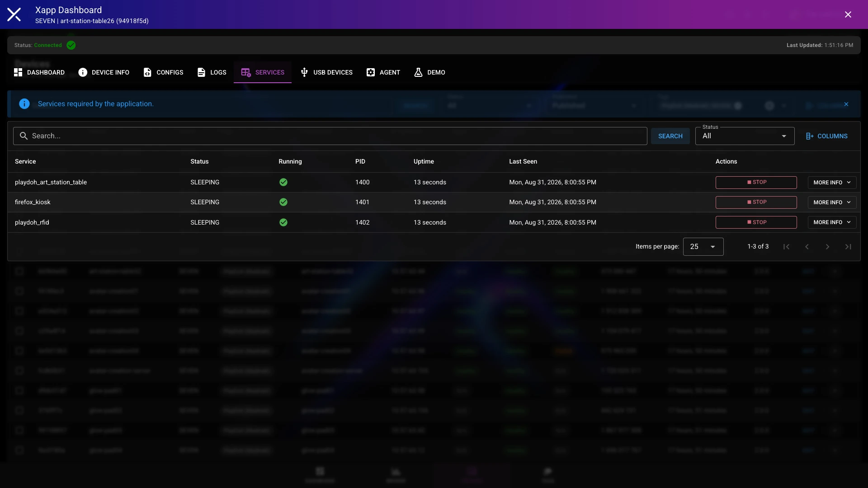Switch to the Device Info tab
Screen dimensions: 868x488
104,72
